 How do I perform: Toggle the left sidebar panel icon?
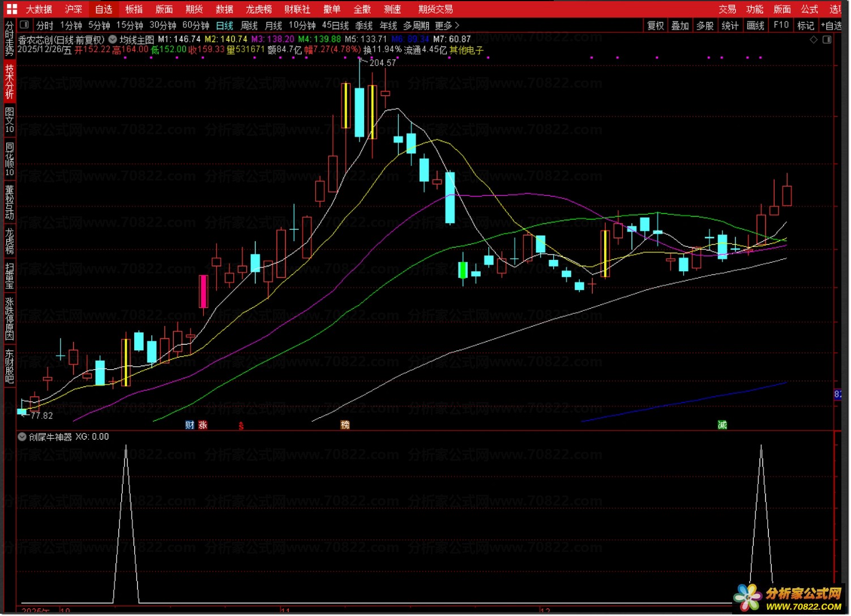[x=24, y=25]
